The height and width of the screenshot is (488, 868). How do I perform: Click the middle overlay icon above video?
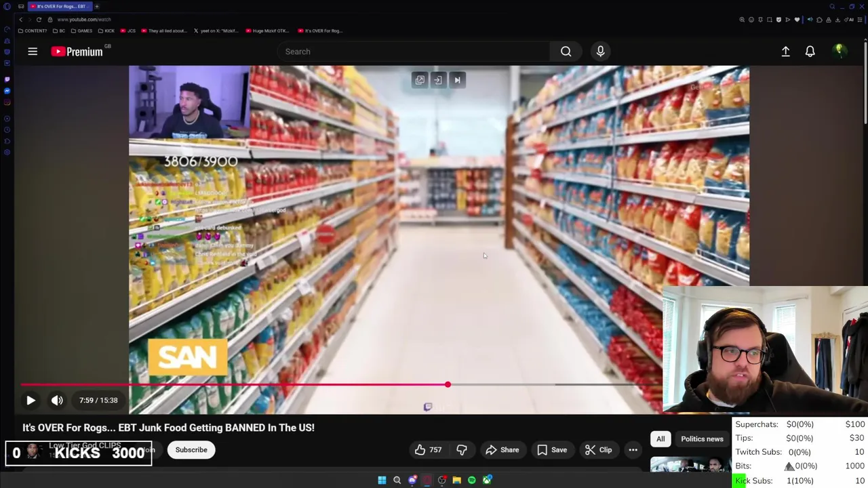coord(438,80)
